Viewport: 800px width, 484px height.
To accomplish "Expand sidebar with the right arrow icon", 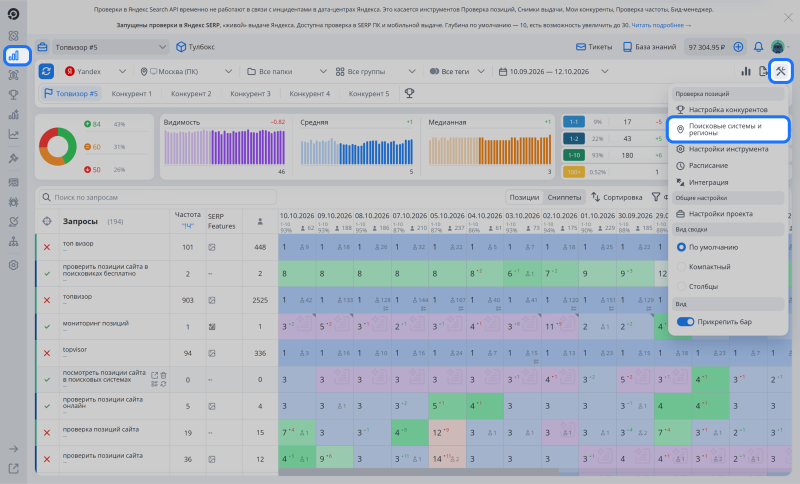I will point(14,449).
